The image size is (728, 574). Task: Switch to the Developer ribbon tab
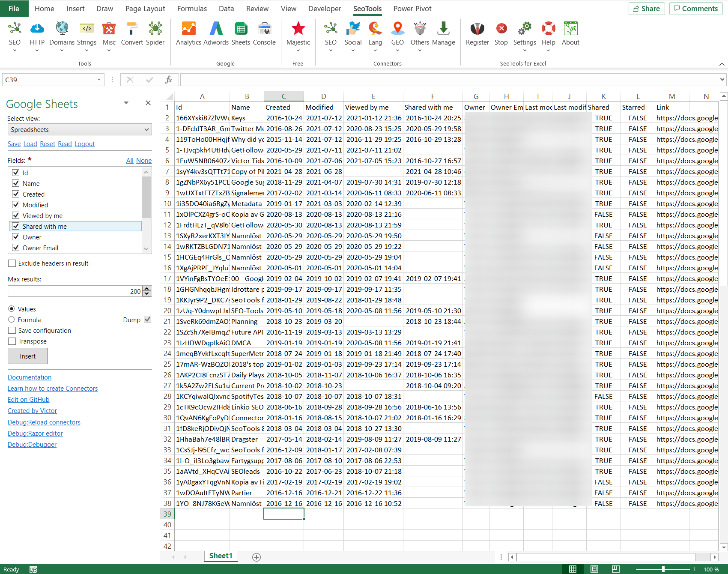click(x=325, y=9)
